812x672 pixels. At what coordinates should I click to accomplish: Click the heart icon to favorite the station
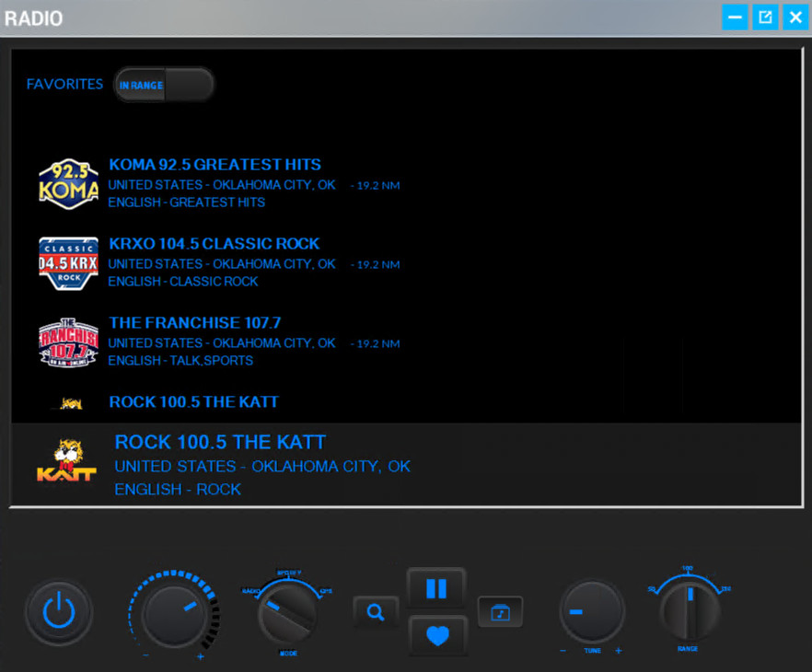tap(439, 635)
